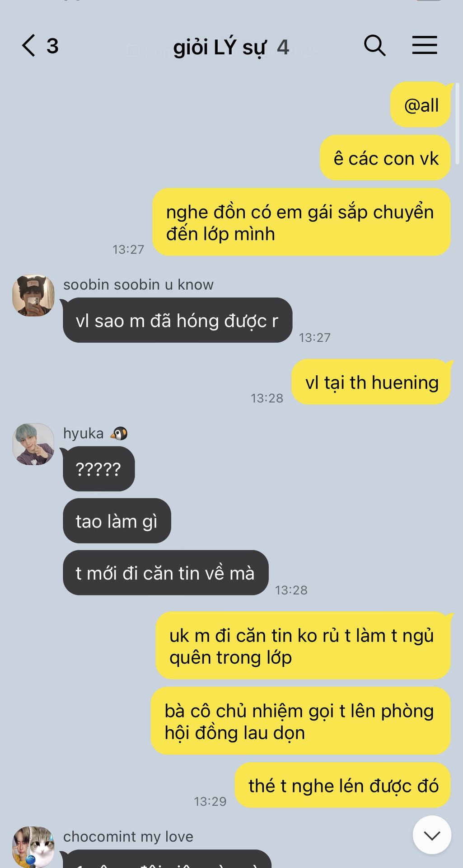
Task: Tap the @all mention bubble
Action: 421,105
